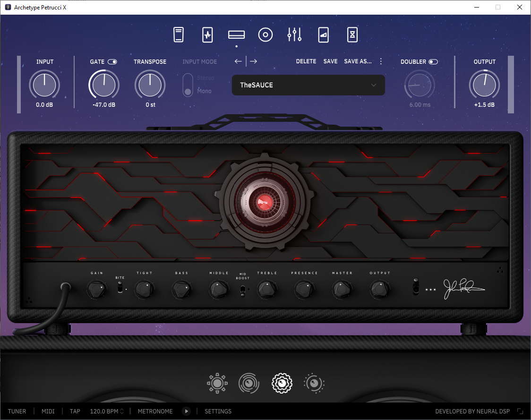Enable the DOUBLER switch
531x420 pixels.
pos(433,61)
